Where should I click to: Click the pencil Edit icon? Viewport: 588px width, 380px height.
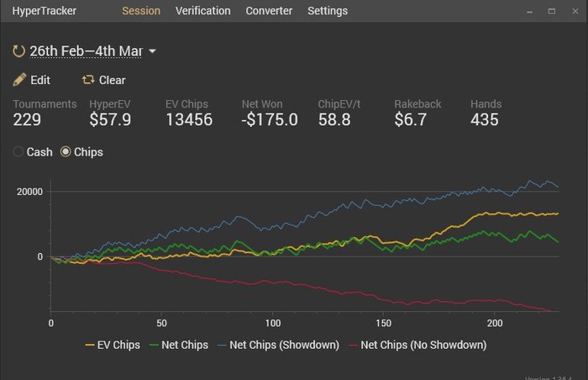[19, 80]
